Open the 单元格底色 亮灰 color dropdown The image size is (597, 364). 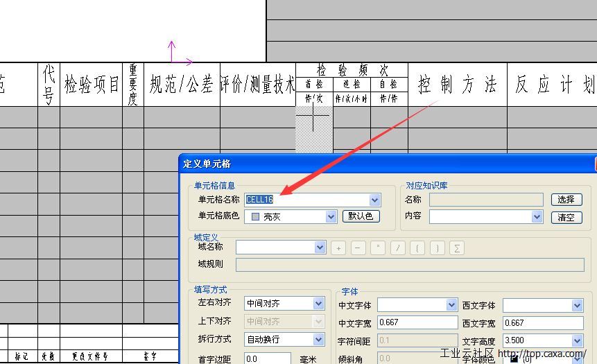(x=331, y=216)
